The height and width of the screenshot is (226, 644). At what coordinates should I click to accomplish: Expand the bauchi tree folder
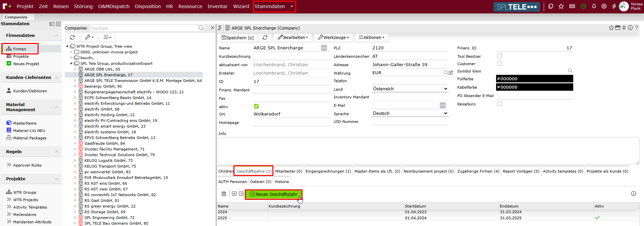tap(71, 58)
